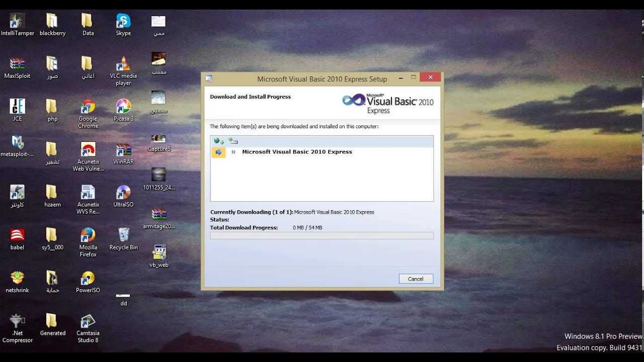Screen dimensions: 644x362
Task: Cancel the Visual Basic 2010 Express setup
Action: coord(416,279)
